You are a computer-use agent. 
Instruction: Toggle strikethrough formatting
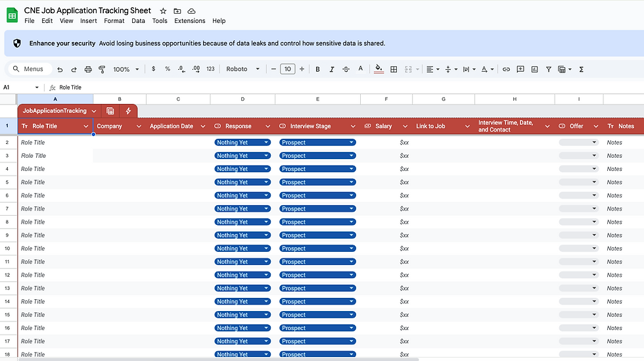pos(346,69)
